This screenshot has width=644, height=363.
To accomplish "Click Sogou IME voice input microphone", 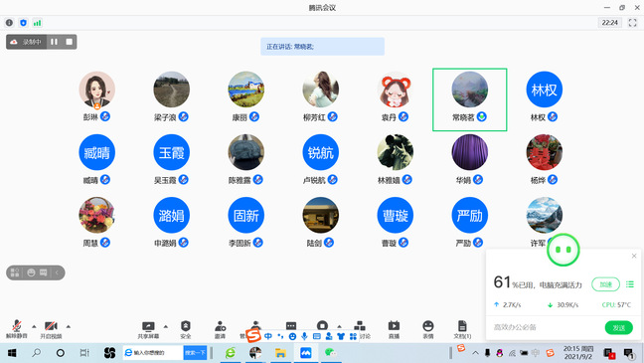I will (x=304, y=336).
